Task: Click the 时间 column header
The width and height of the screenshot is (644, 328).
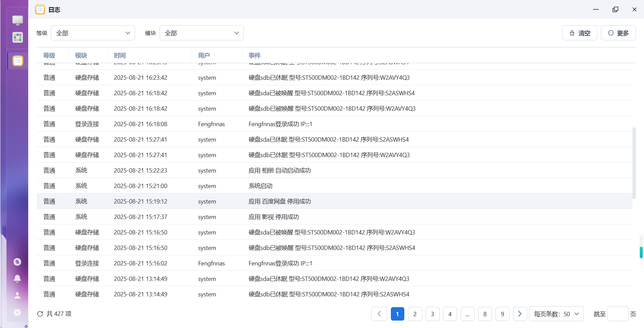Action: click(x=120, y=55)
